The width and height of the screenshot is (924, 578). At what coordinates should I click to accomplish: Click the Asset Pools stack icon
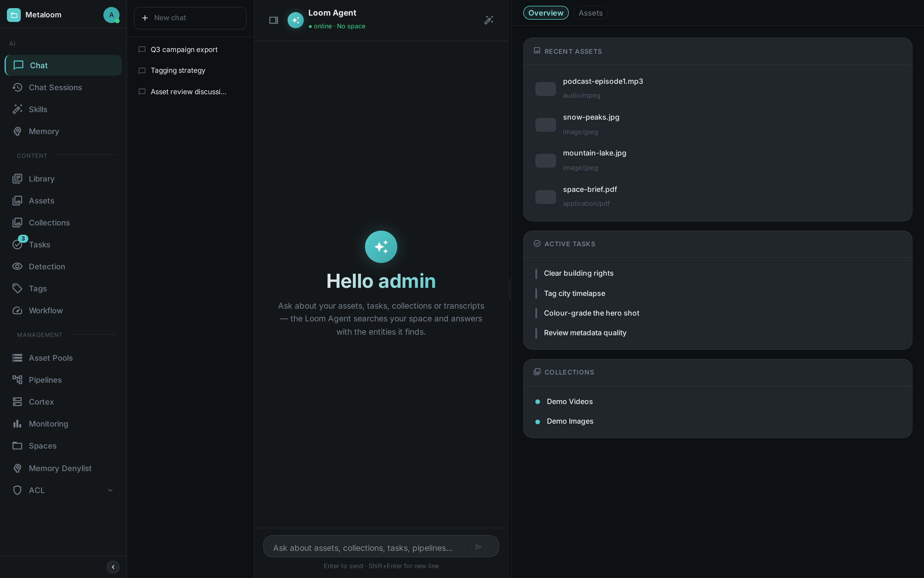click(17, 358)
